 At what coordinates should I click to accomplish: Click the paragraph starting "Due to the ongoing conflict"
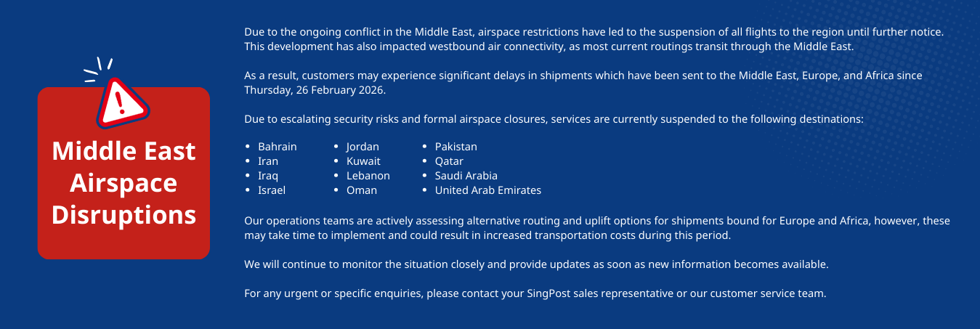593,39
